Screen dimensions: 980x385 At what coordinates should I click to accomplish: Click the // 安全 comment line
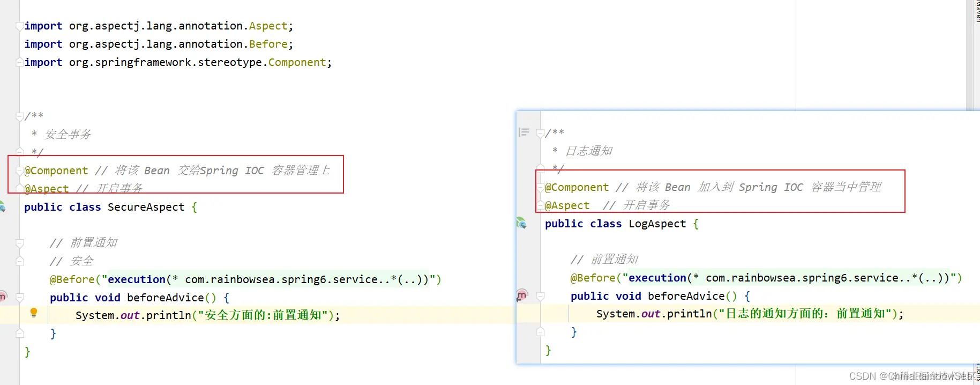coord(72,261)
